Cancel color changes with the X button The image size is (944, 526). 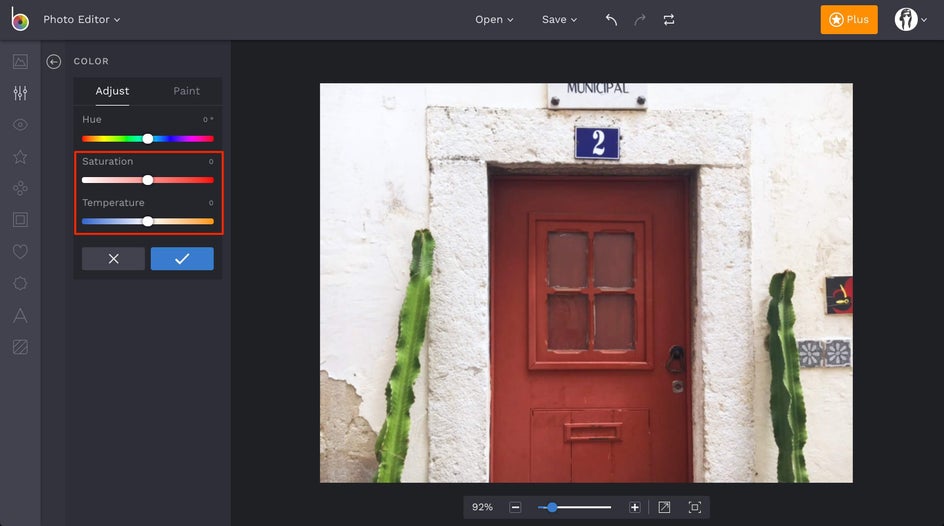[113, 259]
